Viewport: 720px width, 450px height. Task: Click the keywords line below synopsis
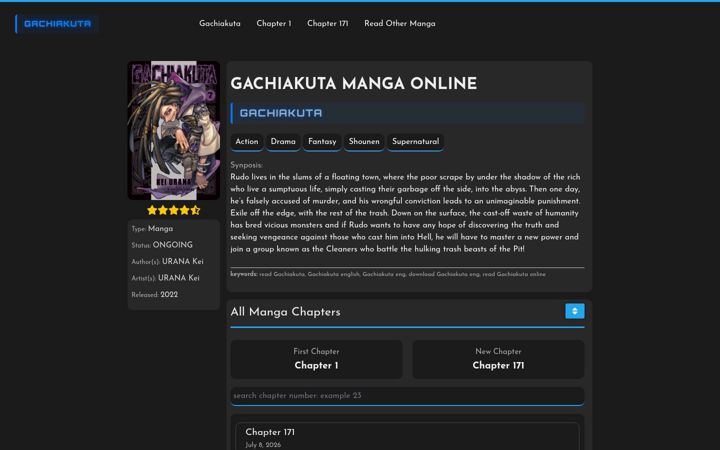pos(388,274)
